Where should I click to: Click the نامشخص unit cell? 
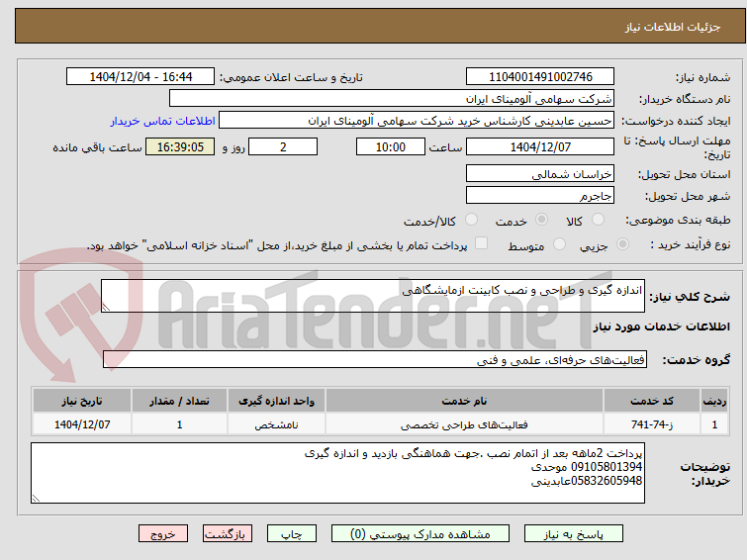tap(276, 424)
